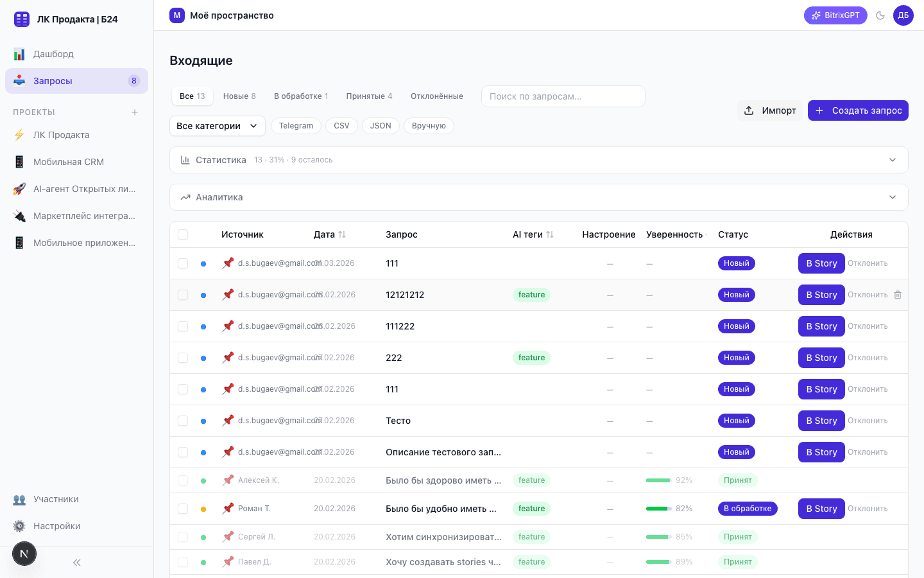The width and height of the screenshot is (924, 578).
Task: Toggle dark mode moon icon
Action: click(x=880, y=15)
